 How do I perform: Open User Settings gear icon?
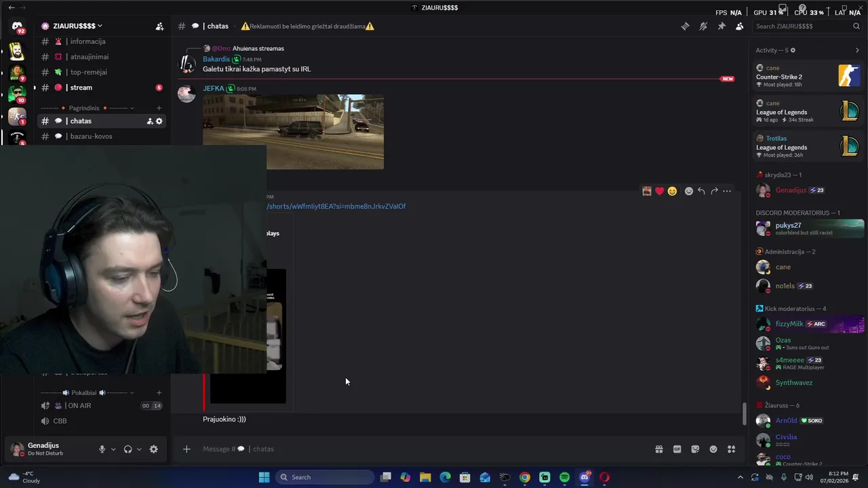click(154, 449)
